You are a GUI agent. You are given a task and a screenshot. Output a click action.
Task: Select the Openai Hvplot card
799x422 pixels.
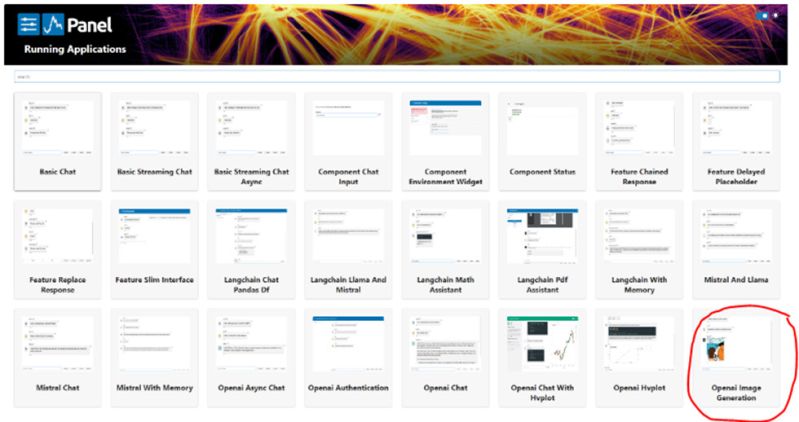point(639,358)
